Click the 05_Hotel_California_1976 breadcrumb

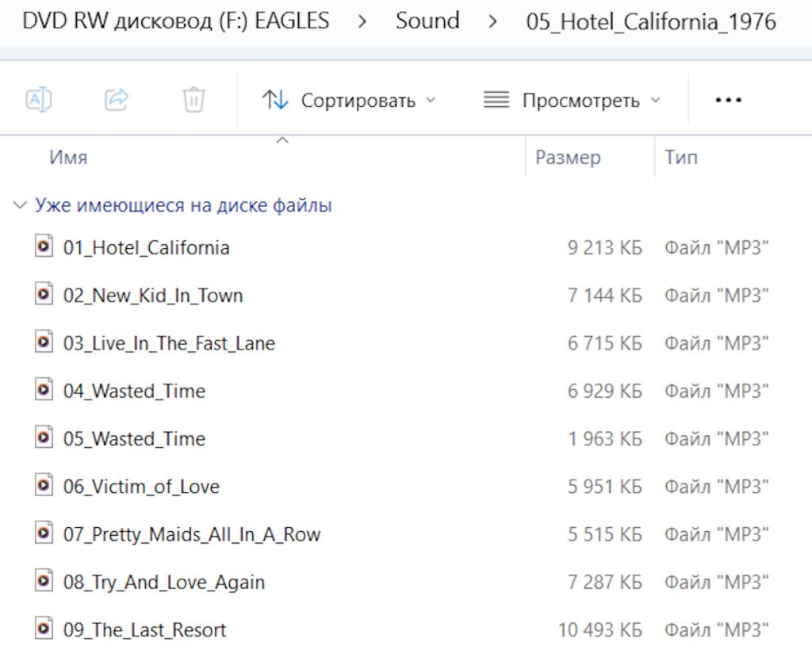coord(651,21)
